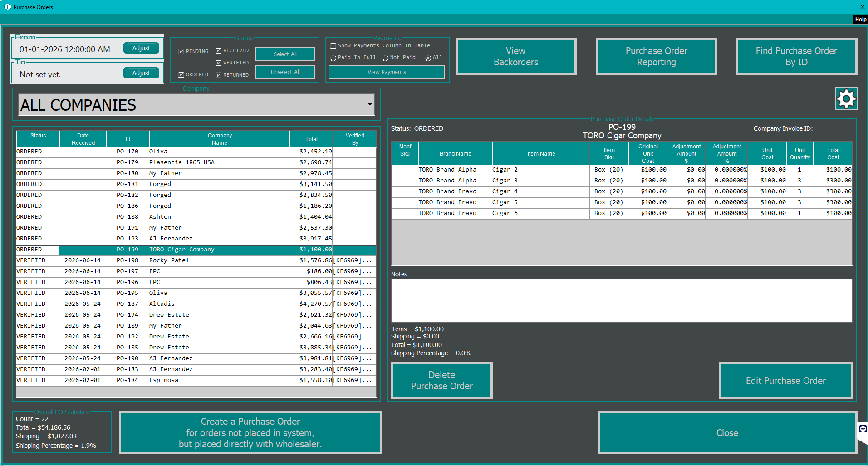868x466 pixels.
Task: Sort by the Status column header
Action: (x=38, y=139)
